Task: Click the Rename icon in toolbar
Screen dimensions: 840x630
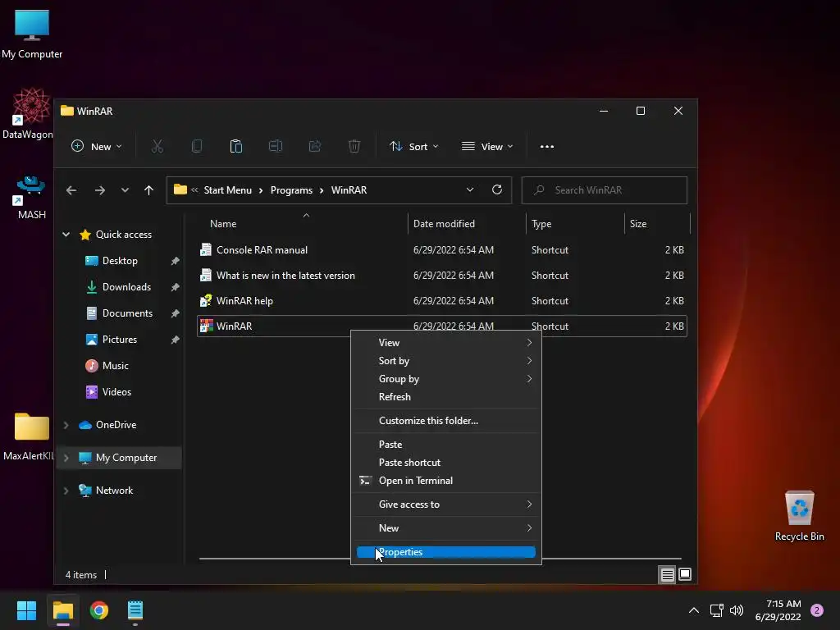Action: (276, 146)
